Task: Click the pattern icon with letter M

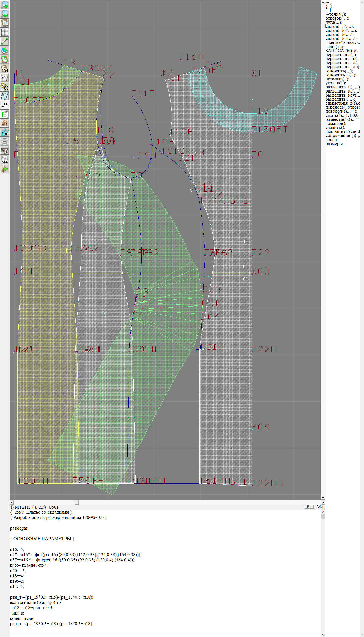Action: tap(5, 69)
